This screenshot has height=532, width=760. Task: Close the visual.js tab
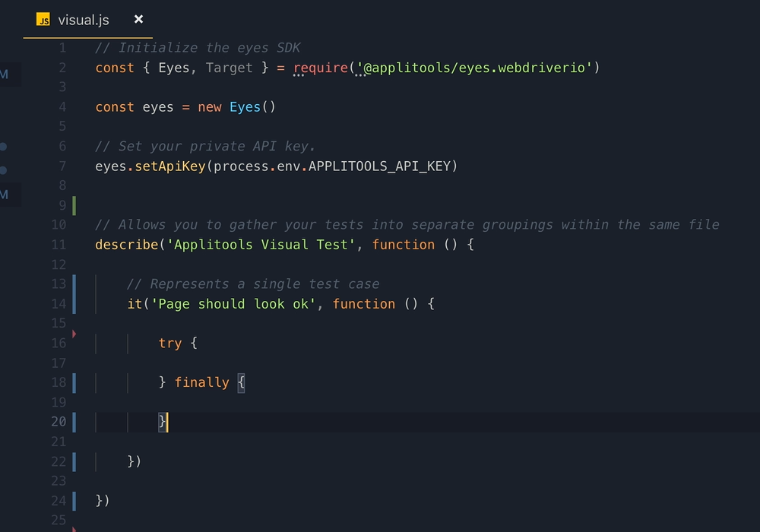point(138,19)
